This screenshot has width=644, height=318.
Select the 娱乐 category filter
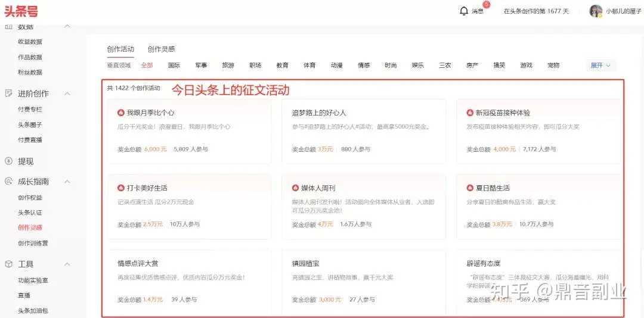pos(417,66)
